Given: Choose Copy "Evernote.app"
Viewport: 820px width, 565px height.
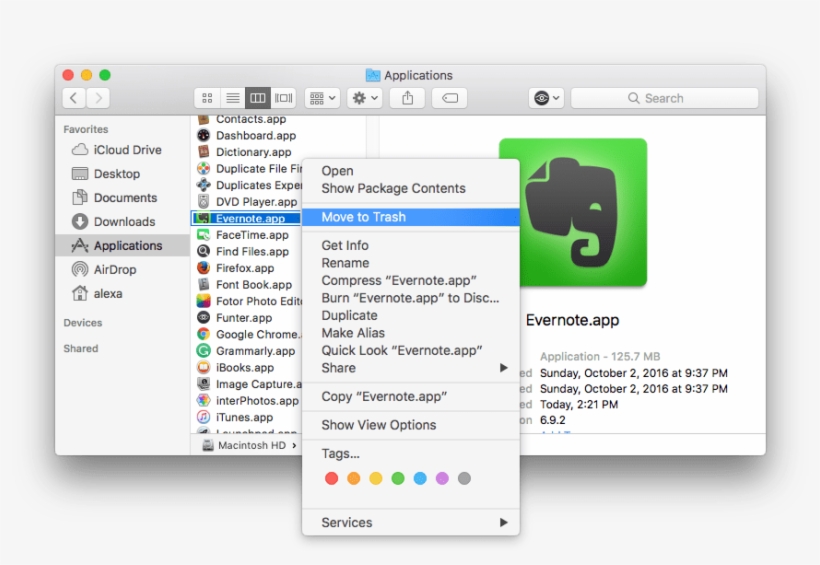Looking at the screenshot, I should click(x=411, y=397).
